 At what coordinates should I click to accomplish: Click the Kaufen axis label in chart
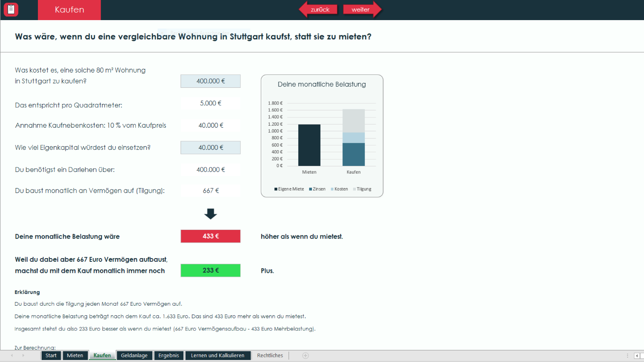coord(354,172)
